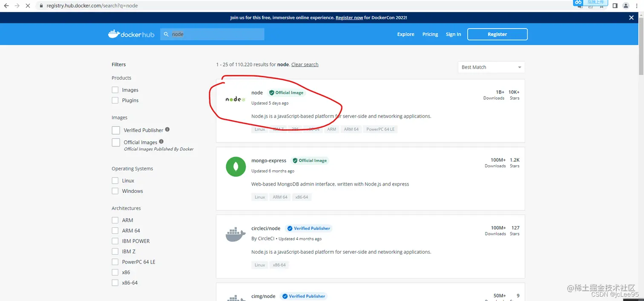644x301 pixels.
Task: Click circleci/node Verified Publisher badge
Action: 309,228
